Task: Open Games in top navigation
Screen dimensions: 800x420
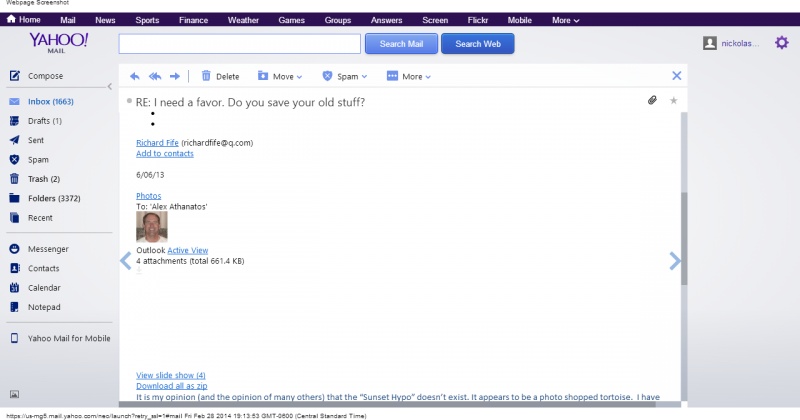Action: tap(291, 20)
